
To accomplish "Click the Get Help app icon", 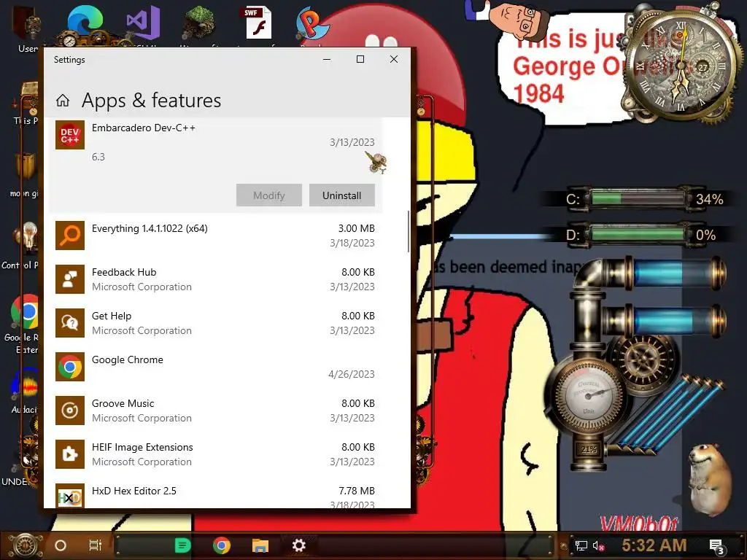I will click(70, 323).
